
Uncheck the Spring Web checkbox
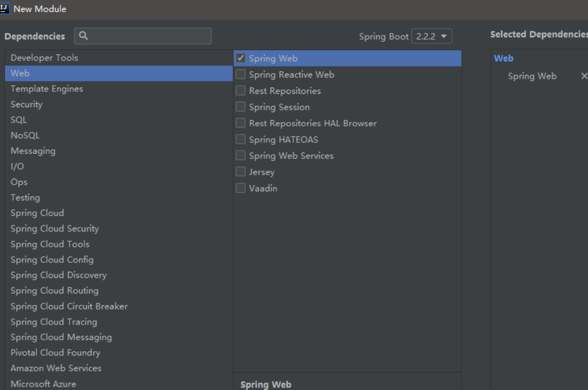(x=241, y=58)
